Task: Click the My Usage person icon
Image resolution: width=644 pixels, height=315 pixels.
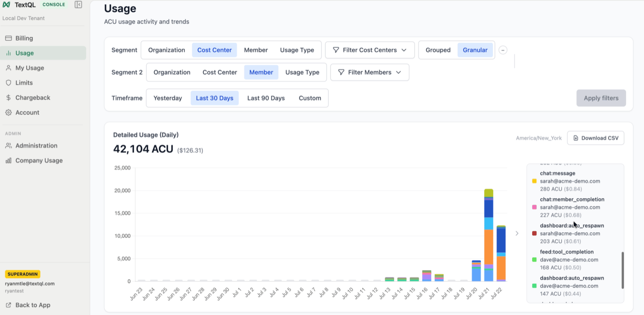Action: (8, 68)
